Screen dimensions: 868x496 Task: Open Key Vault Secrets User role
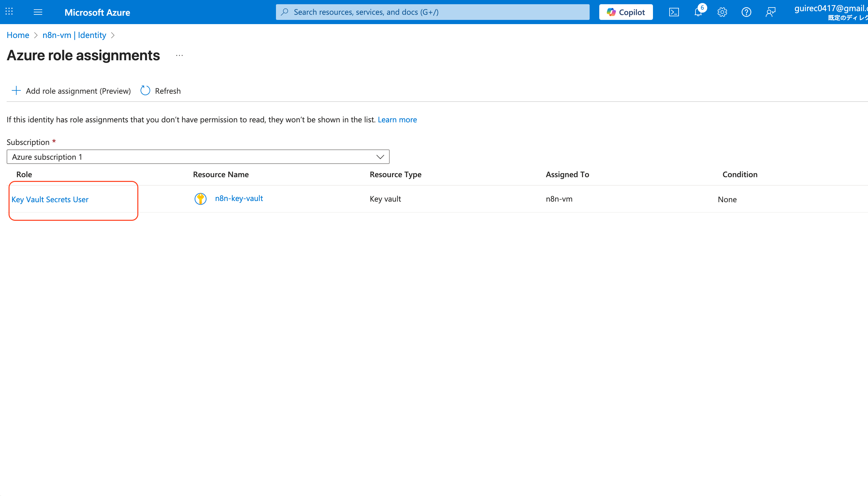point(50,199)
